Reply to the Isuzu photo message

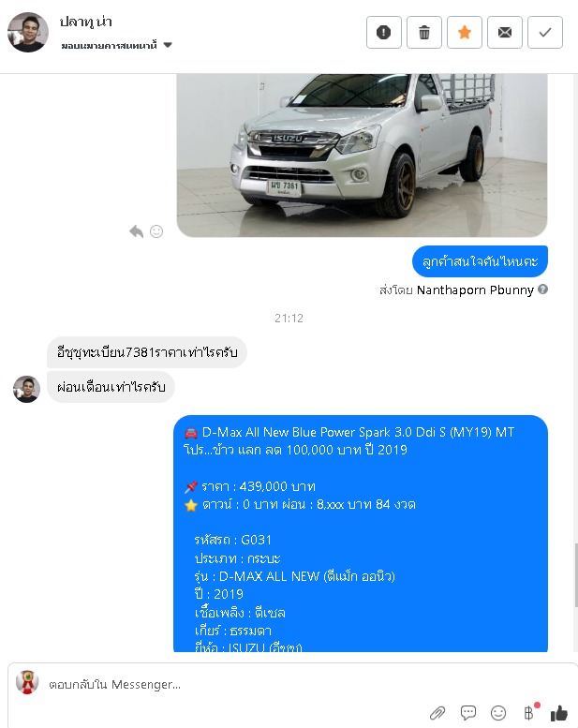(136, 230)
